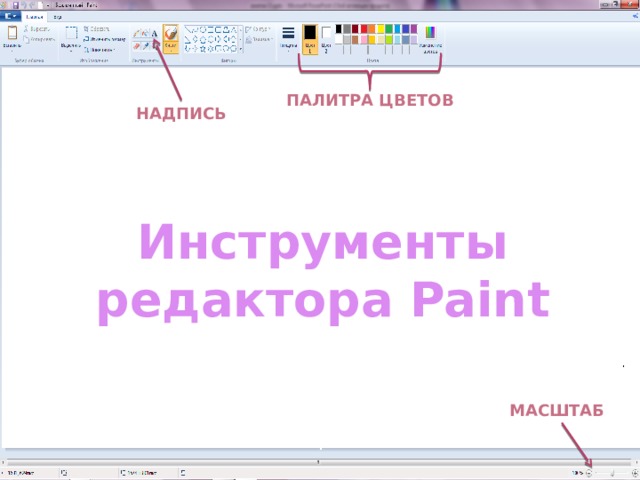Image resolution: width=640 pixels, height=480 pixels.
Task: Pick the lavender swatch in the palette second row
Action: [414, 39]
